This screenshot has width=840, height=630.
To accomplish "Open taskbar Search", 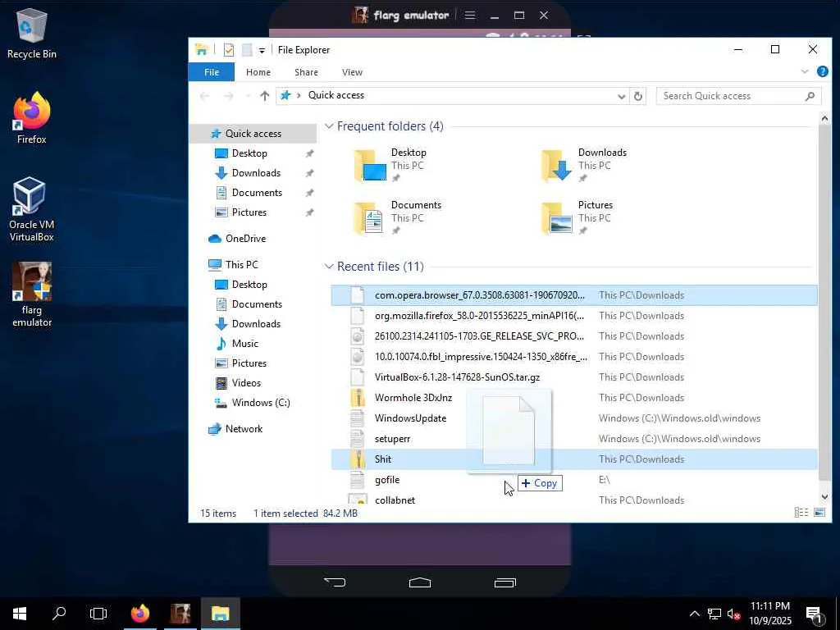I will click(x=59, y=614).
